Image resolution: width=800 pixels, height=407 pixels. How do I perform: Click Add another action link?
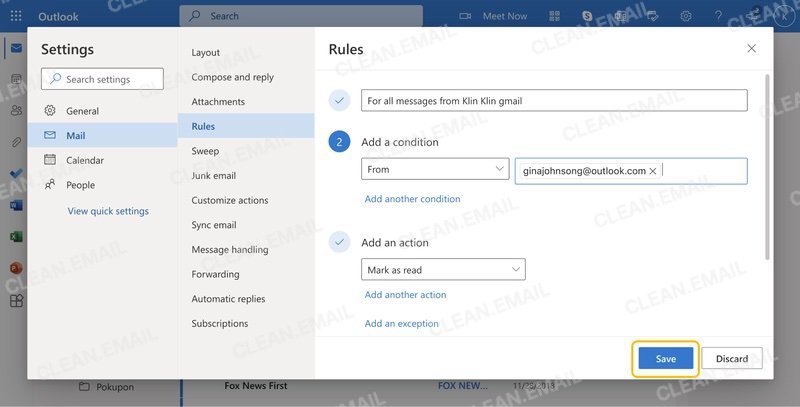[405, 295]
